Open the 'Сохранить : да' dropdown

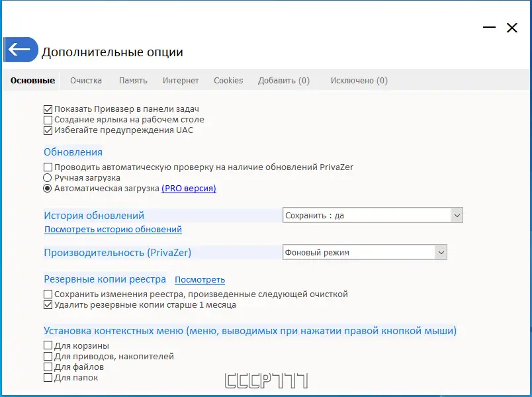pos(458,214)
